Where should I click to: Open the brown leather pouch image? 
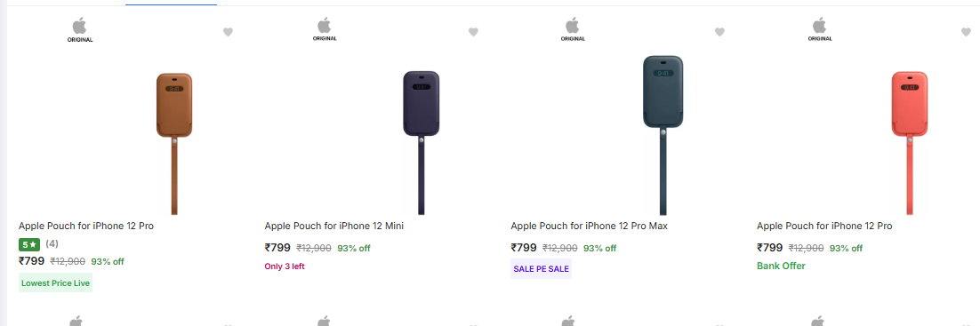point(174,144)
